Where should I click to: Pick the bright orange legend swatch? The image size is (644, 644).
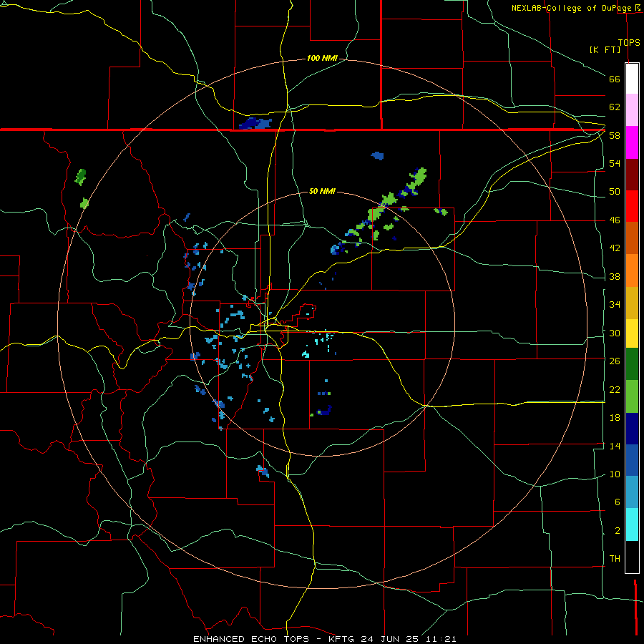pyautogui.click(x=632, y=270)
